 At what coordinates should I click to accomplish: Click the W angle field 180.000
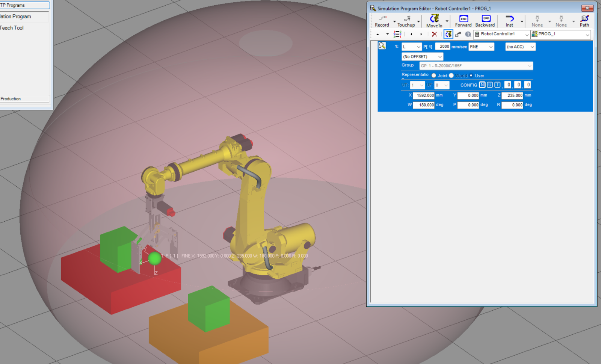pos(424,105)
